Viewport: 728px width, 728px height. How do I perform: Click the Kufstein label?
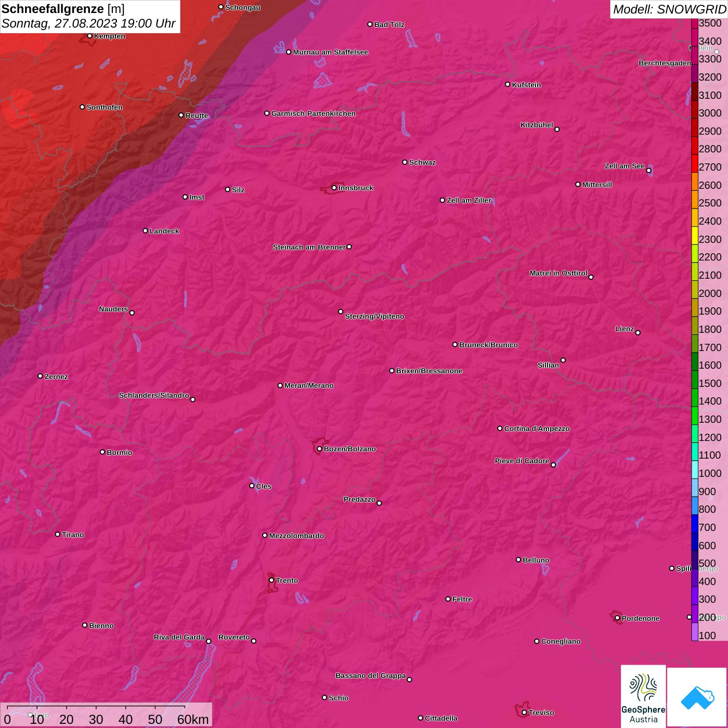[x=526, y=85]
